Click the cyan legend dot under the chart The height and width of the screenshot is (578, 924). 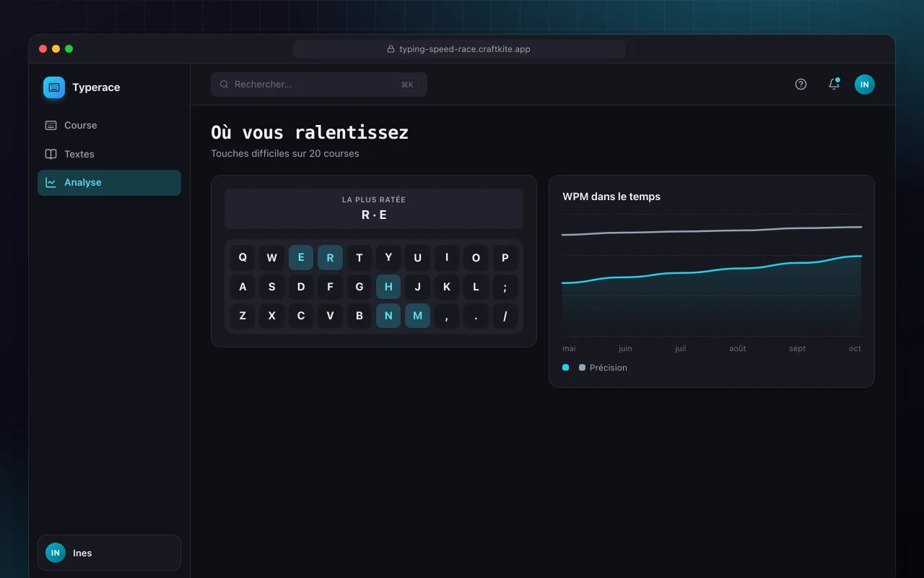[x=565, y=368]
